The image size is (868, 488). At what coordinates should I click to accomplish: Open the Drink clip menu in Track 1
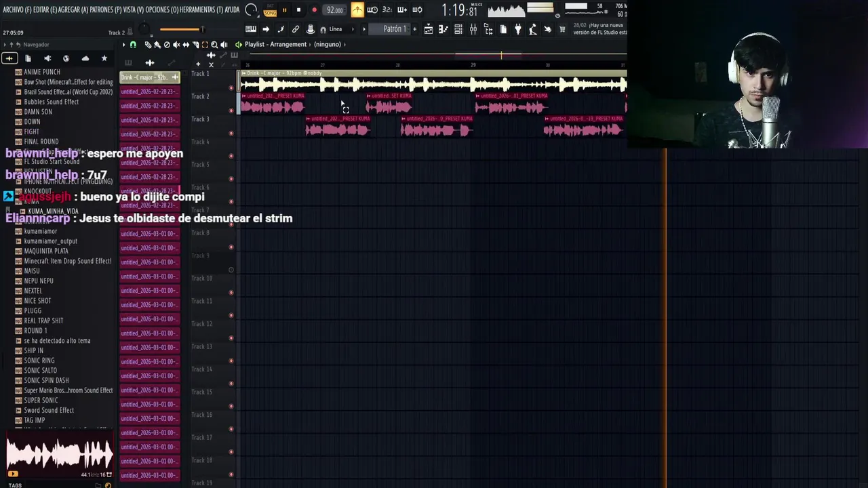244,73
